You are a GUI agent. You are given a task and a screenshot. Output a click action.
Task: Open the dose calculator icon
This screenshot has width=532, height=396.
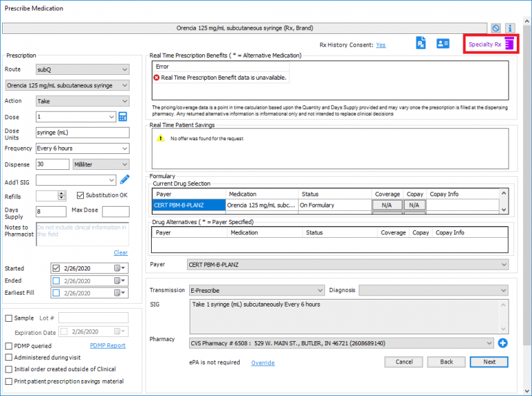[x=123, y=117]
